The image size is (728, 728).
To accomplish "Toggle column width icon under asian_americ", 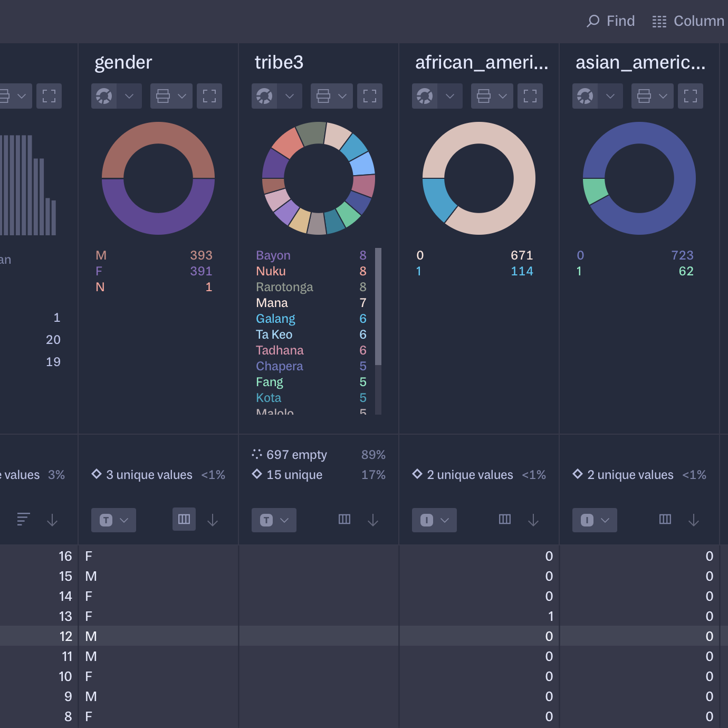I will point(665,520).
